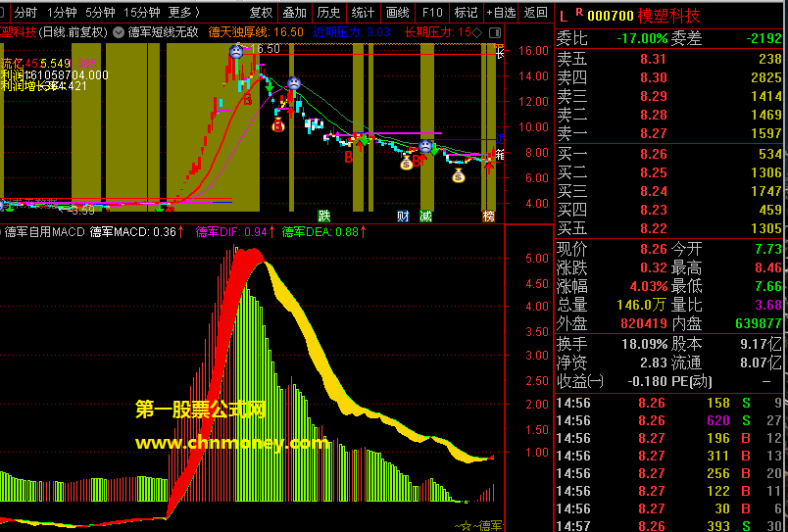Viewport: 788px width, 532px height.
Task: Click 榜 tag at chart bottom
Action: tap(488, 216)
